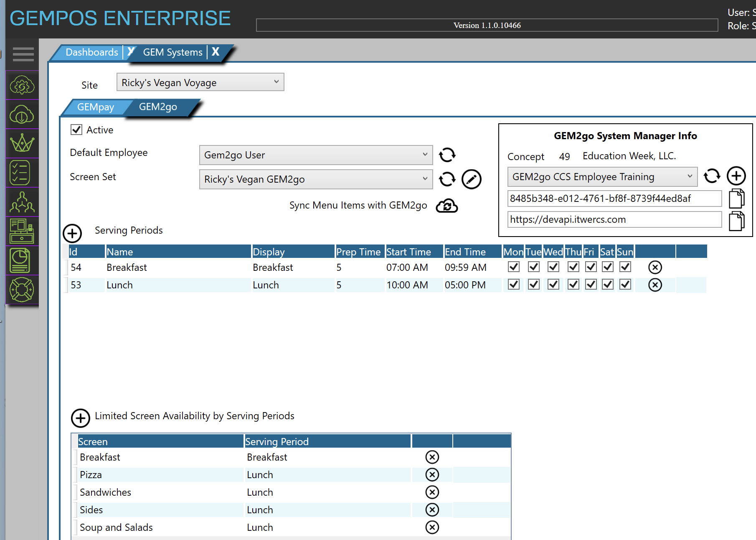The image size is (756, 540).
Task: Toggle Monday for the Breakfast period
Action: point(513,267)
